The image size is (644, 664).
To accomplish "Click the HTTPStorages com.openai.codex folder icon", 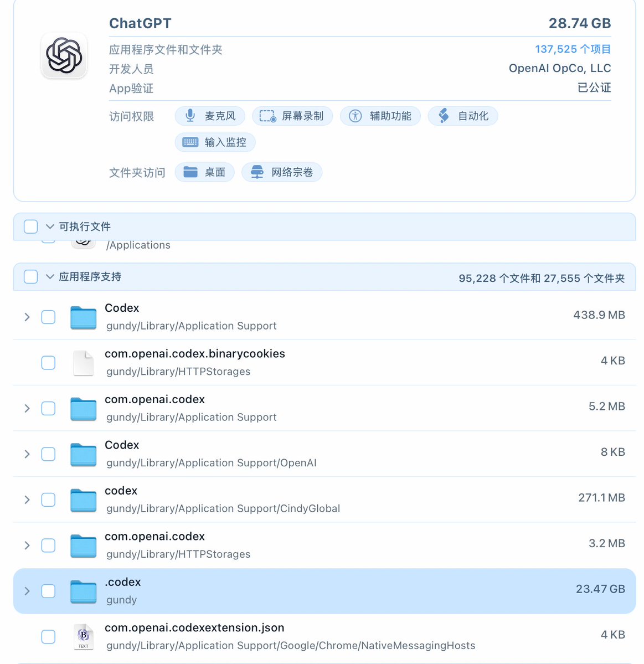I will [84, 546].
